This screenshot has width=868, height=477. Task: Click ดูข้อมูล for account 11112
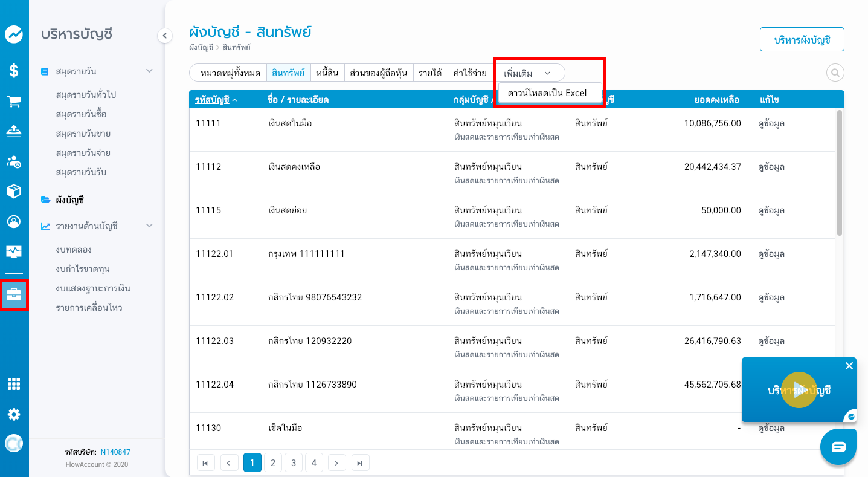click(771, 167)
